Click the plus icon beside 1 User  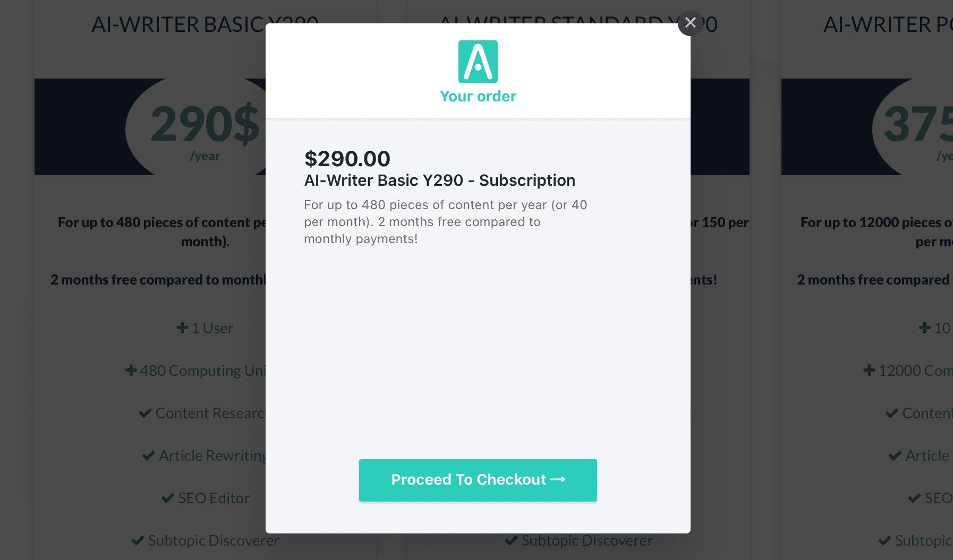pyautogui.click(x=183, y=328)
